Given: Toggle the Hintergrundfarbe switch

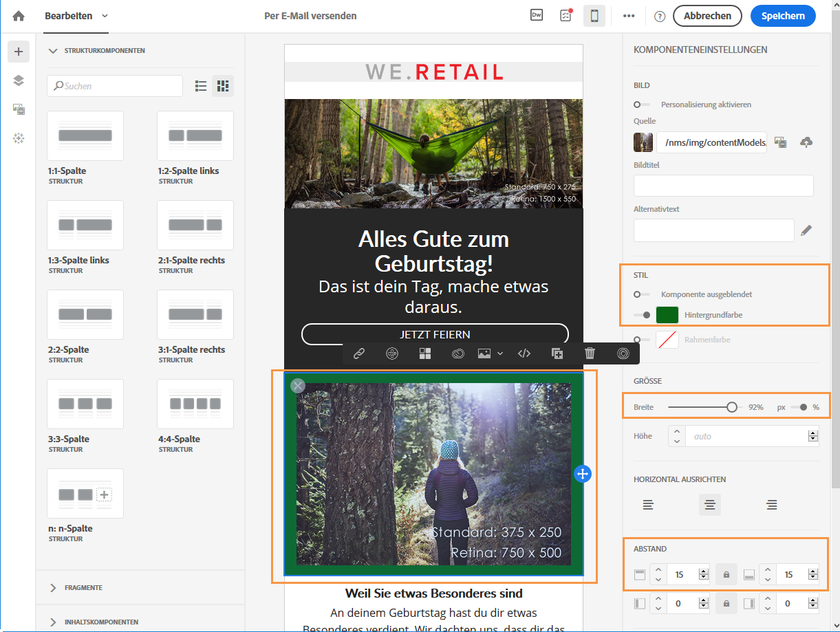Looking at the screenshot, I should click(643, 315).
